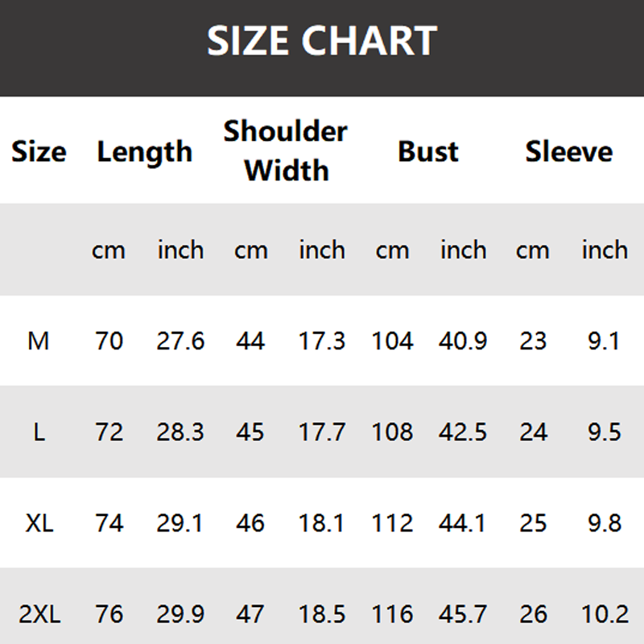The height and width of the screenshot is (644, 644).
Task: Select the 74 cm length value
Action: (109, 523)
